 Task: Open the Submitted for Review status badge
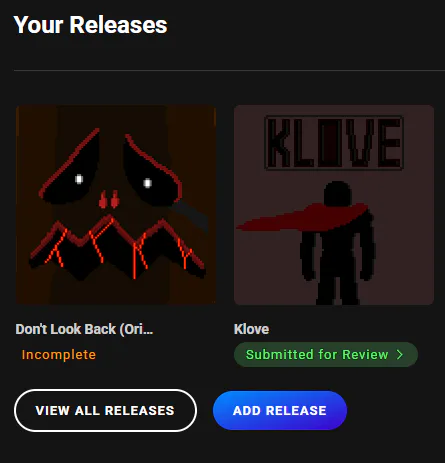[326, 355]
